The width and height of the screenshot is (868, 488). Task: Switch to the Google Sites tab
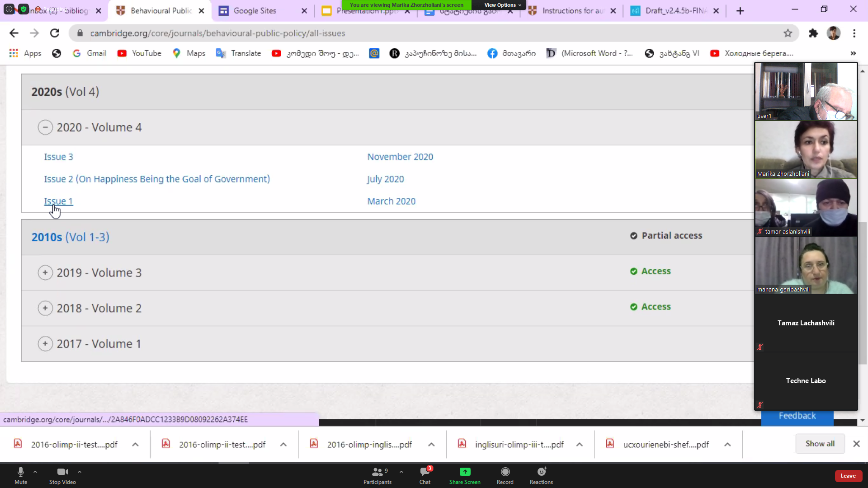255,11
